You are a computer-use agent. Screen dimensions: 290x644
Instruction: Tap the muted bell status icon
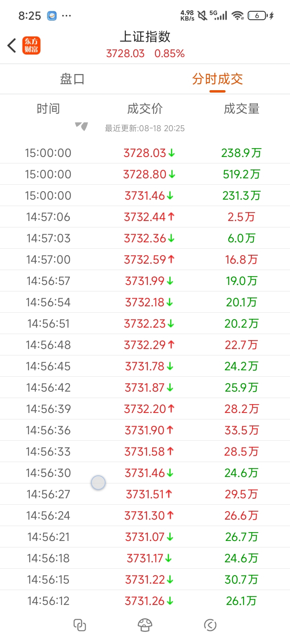pyautogui.click(x=203, y=16)
